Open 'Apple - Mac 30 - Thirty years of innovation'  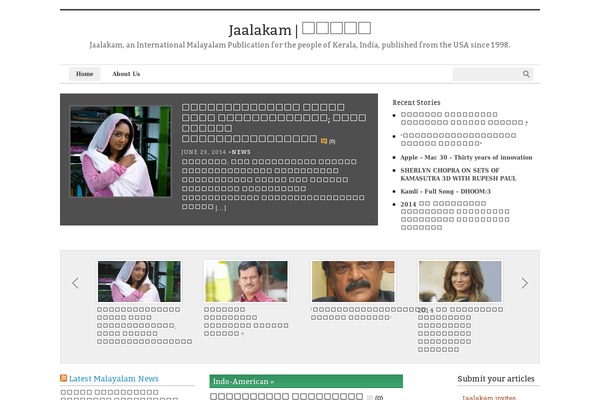(x=466, y=157)
